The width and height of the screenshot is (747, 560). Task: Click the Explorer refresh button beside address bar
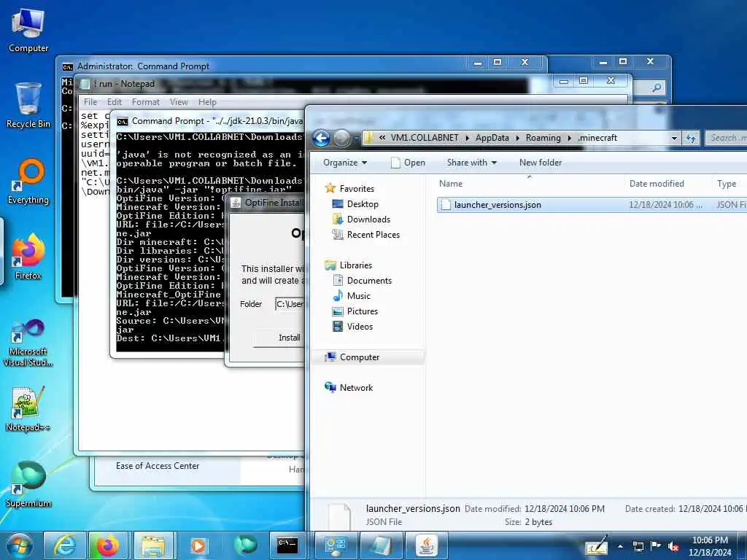691,138
